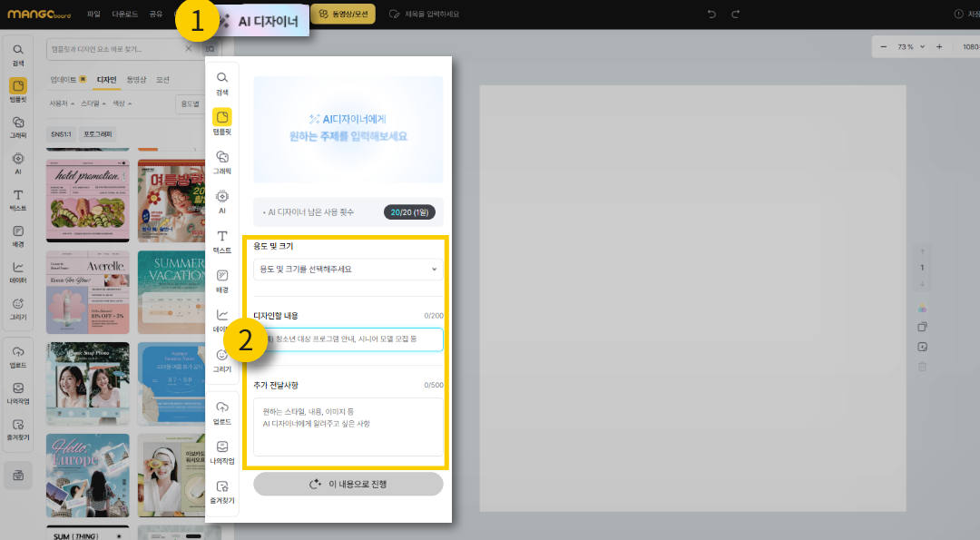This screenshot has width=980, height=540.
Task: Select the Text (텍스트) tool in the far-left sidebar
Action: [x=18, y=200]
